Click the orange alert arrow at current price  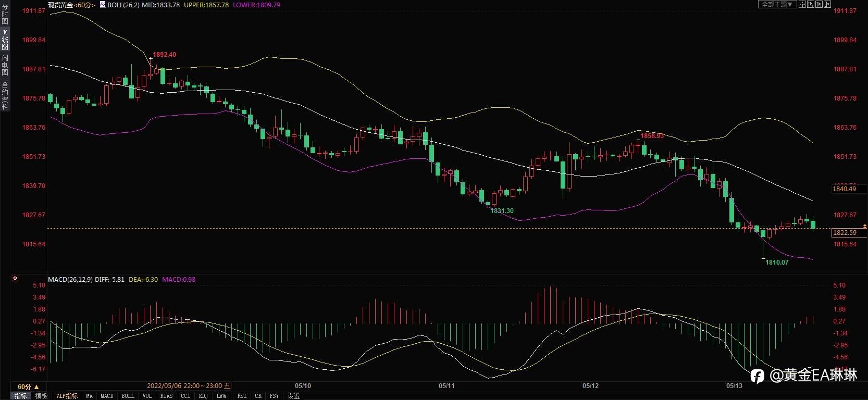[x=864, y=227]
